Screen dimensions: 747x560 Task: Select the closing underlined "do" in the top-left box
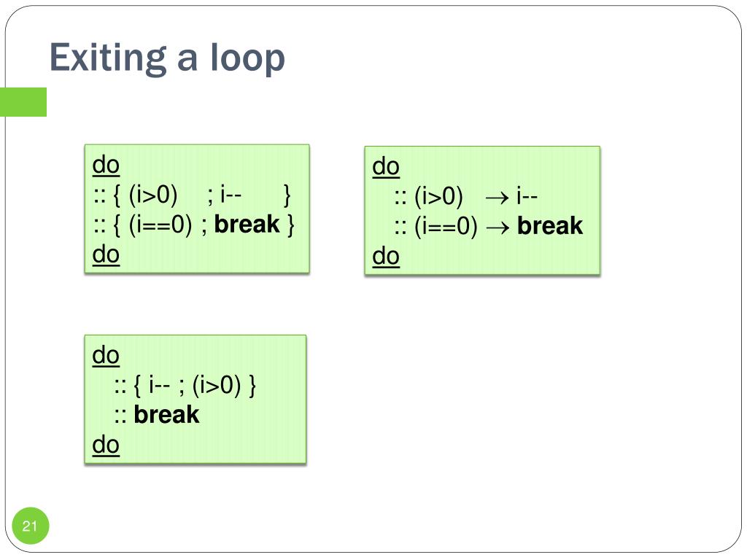click(x=106, y=254)
